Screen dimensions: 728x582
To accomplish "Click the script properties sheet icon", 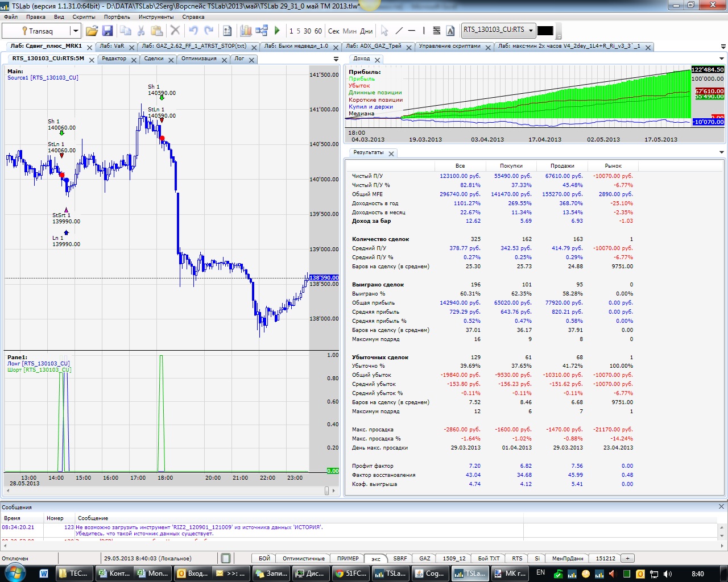I will (227, 31).
